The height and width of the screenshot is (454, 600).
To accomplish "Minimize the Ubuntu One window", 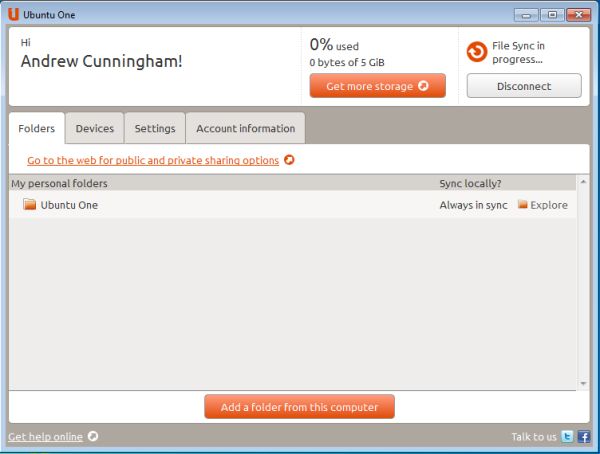I will point(526,15).
